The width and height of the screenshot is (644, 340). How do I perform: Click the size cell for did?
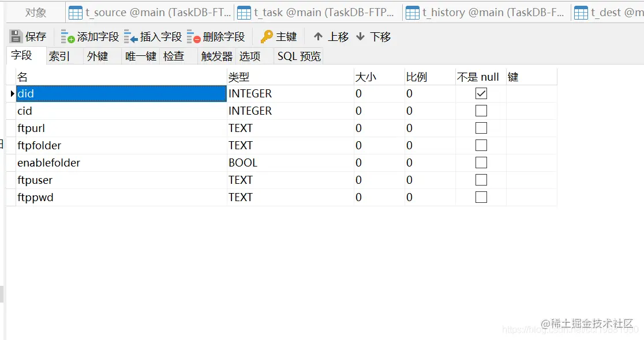pyautogui.click(x=379, y=93)
